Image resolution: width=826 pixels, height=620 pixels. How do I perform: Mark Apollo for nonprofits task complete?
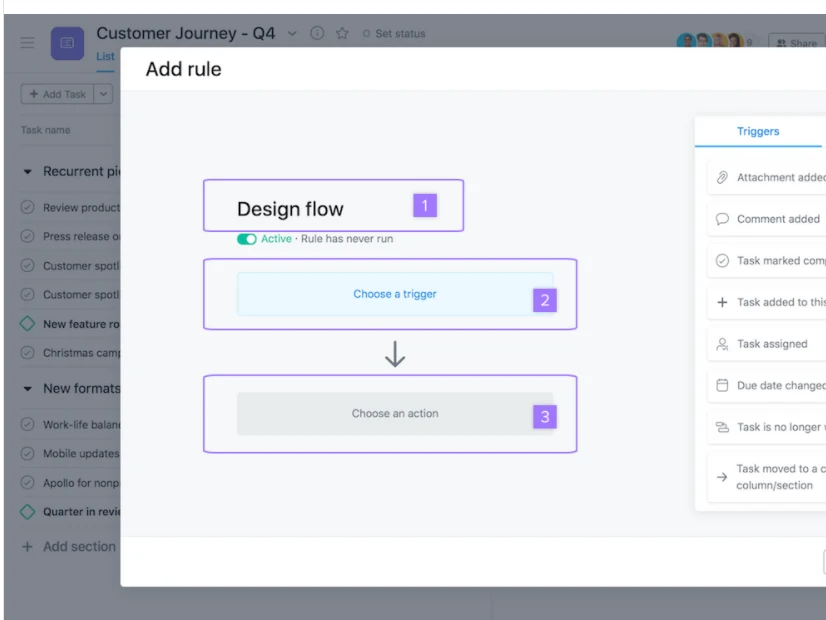pos(27,483)
